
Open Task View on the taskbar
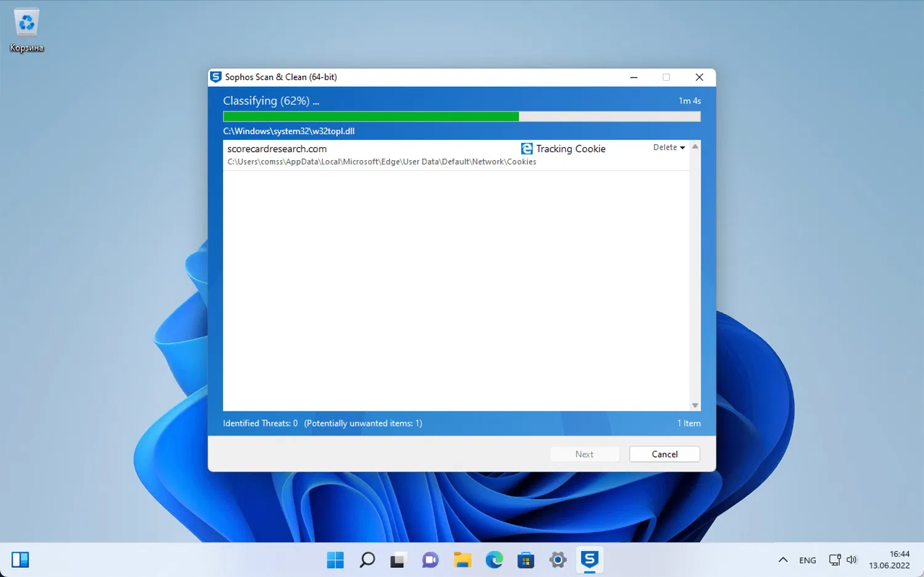tap(398, 560)
